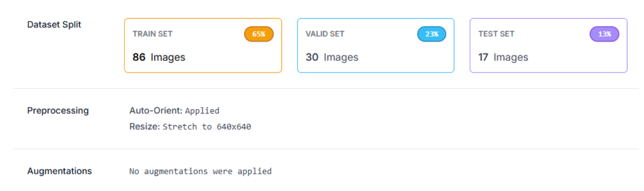Click the Stretch to 640x640 value
644x191 pixels.
(x=207, y=127)
